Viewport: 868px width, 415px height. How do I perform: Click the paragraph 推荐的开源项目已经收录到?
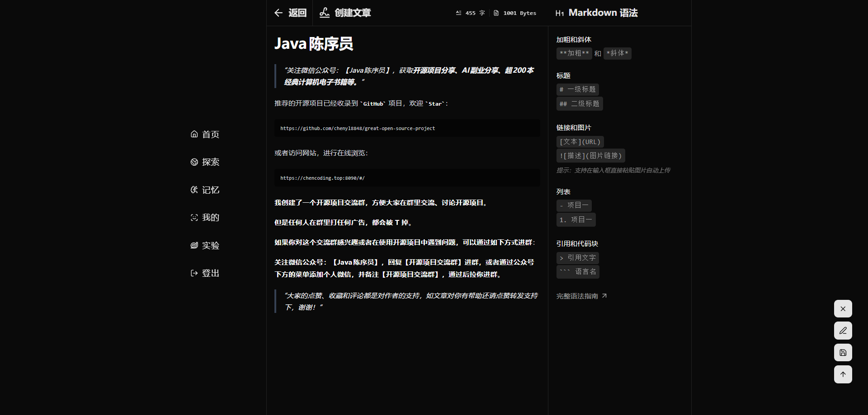[361, 103]
